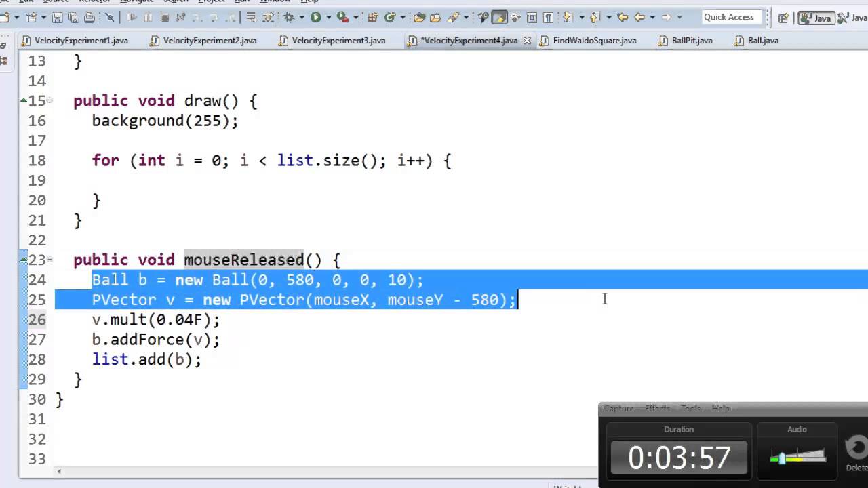The width and height of the screenshot is (868, 488).
Task: Open the Run configurations dropdown
Action: (328, 17)
